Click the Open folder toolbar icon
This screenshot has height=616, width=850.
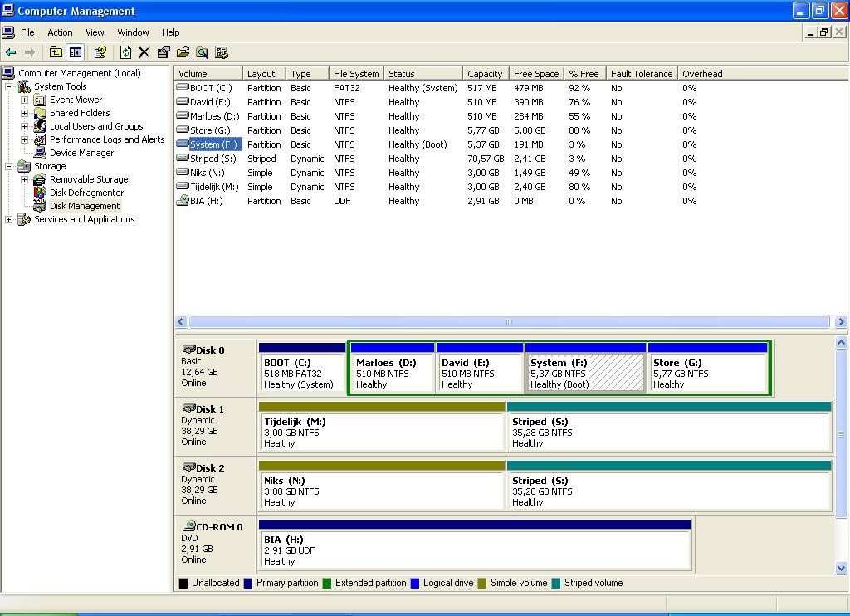pyautogui.click(x=183, y=52)
